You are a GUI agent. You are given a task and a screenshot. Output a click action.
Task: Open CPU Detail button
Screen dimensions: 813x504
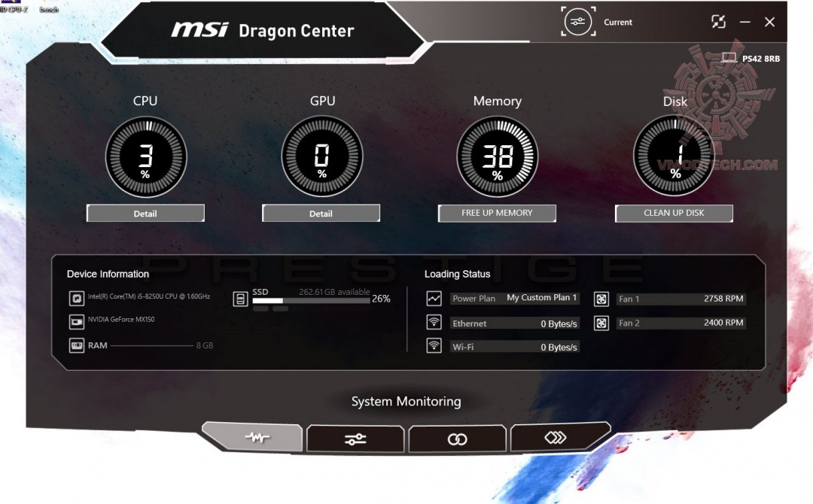pyautogui.click(x=145, y=214)
